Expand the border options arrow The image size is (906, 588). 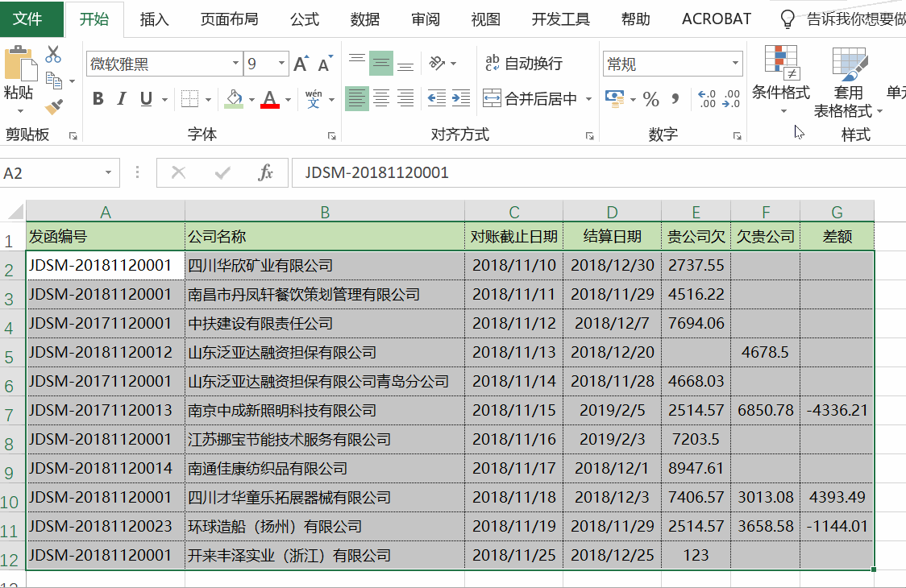click(208, 99)
